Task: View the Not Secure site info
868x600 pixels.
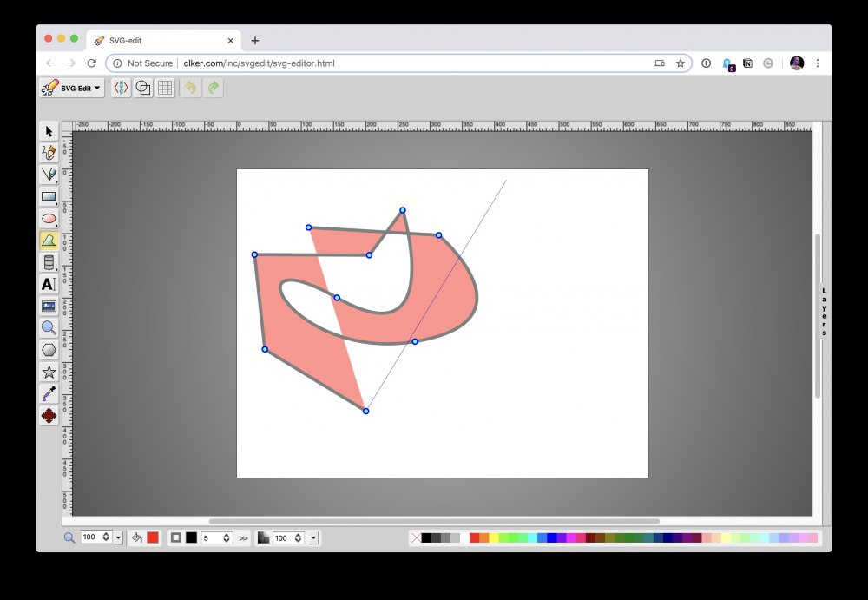Action: click(143, 63)
